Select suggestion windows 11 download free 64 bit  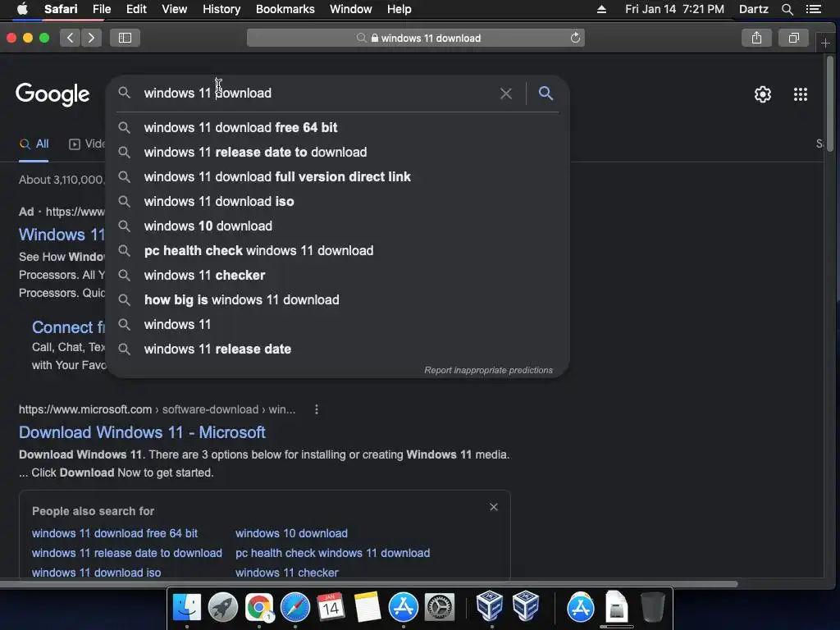point(337,127)
